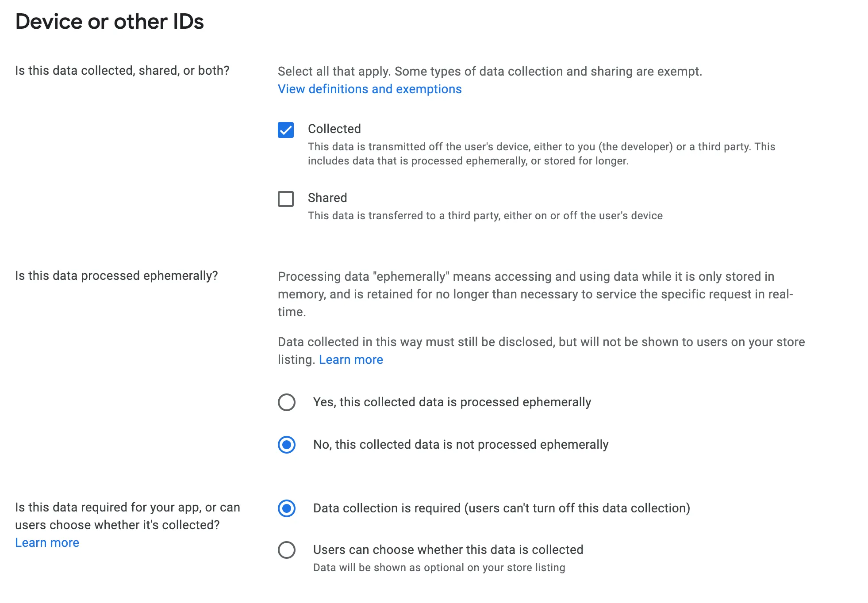This screenshot has width=868, height=603.
Task: Click the 'Collected' option label text
Action: click(x=334, y=129)
